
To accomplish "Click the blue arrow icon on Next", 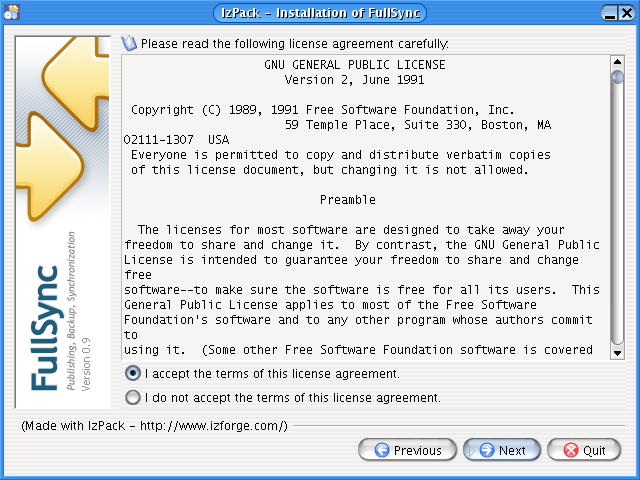I will point(487,450).
